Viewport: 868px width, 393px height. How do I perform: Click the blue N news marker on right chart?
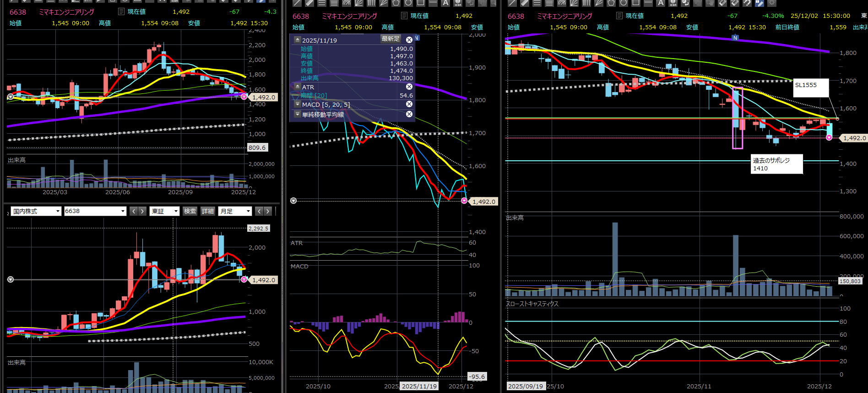[x=735, y=38]
